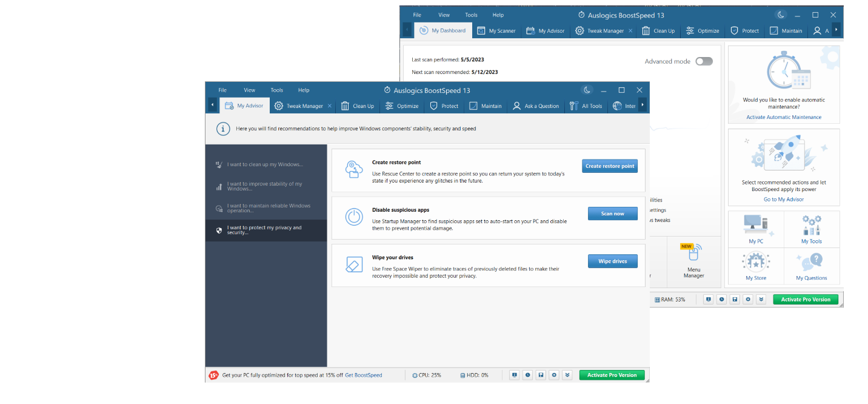Click the info icon in the recommendations banner
Screen dimensions: 868x404
(224, 129)
